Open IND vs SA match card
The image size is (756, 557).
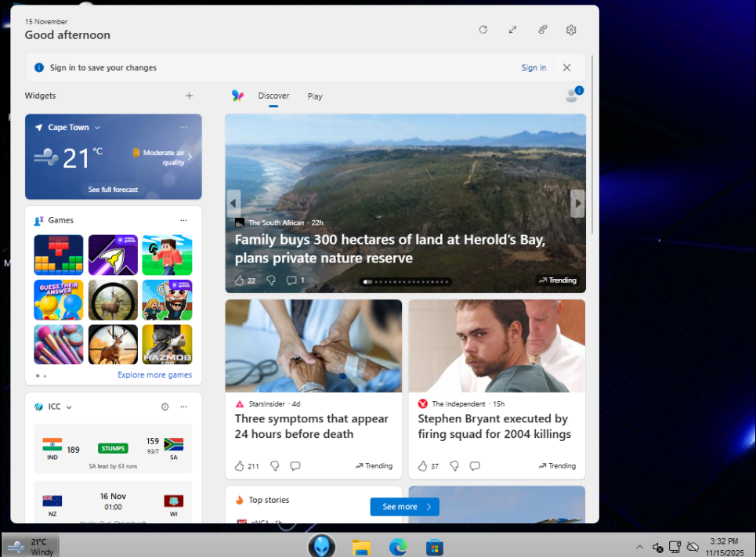tap(113, 448)
